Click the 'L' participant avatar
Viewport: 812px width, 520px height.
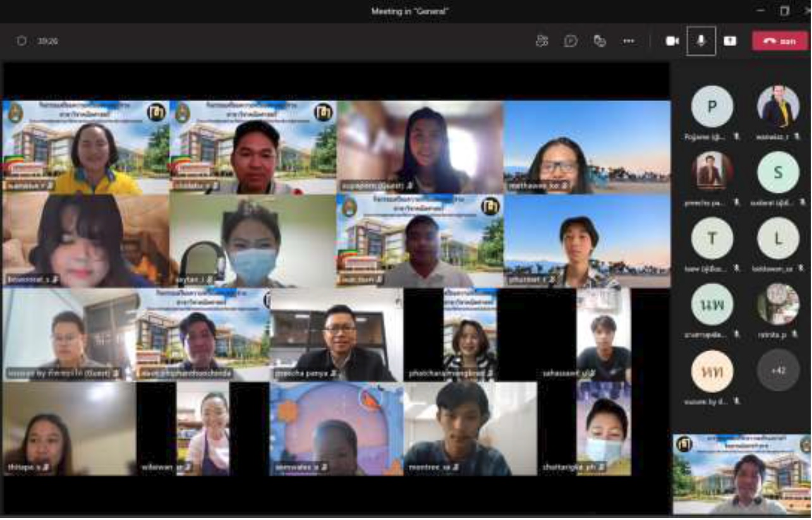pos(778,238)
